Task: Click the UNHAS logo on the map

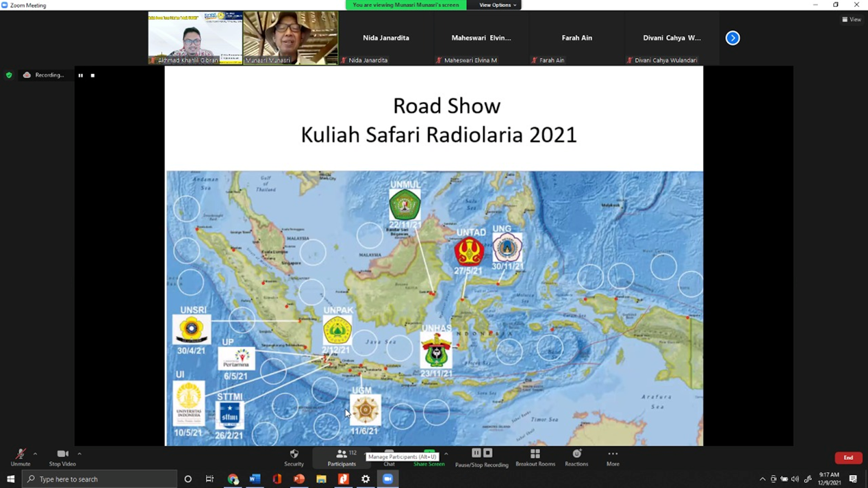Action: pos(436,350)
